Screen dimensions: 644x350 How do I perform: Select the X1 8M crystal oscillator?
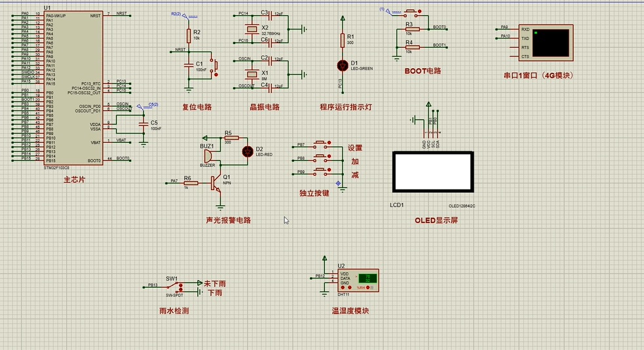pyautogui.click(x=250, y=72)
